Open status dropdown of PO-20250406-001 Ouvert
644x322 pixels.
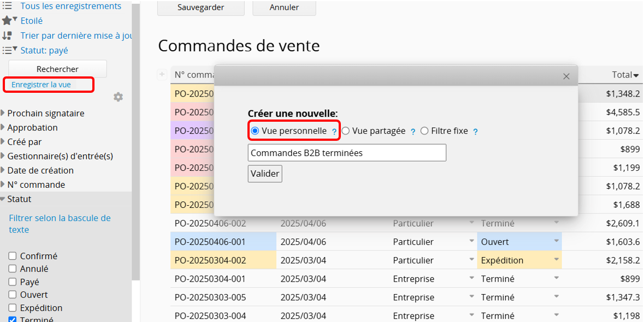557,241
